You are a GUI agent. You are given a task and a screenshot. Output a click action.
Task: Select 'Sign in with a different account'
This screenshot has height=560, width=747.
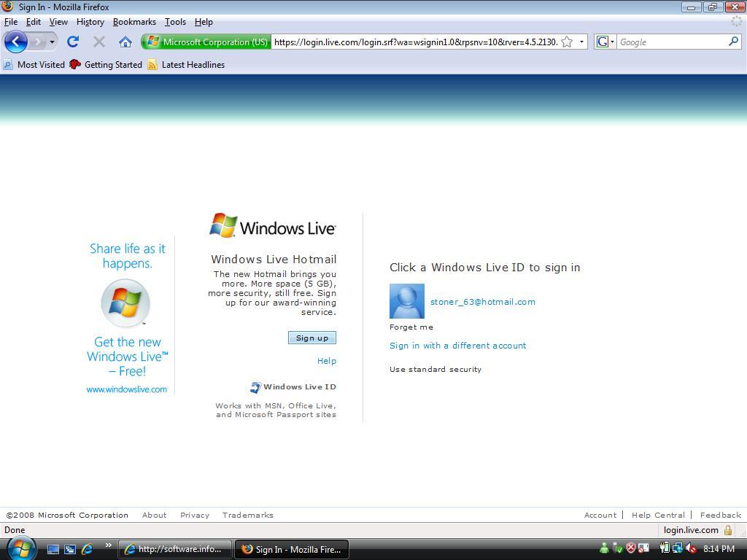(x=457, y=346)
